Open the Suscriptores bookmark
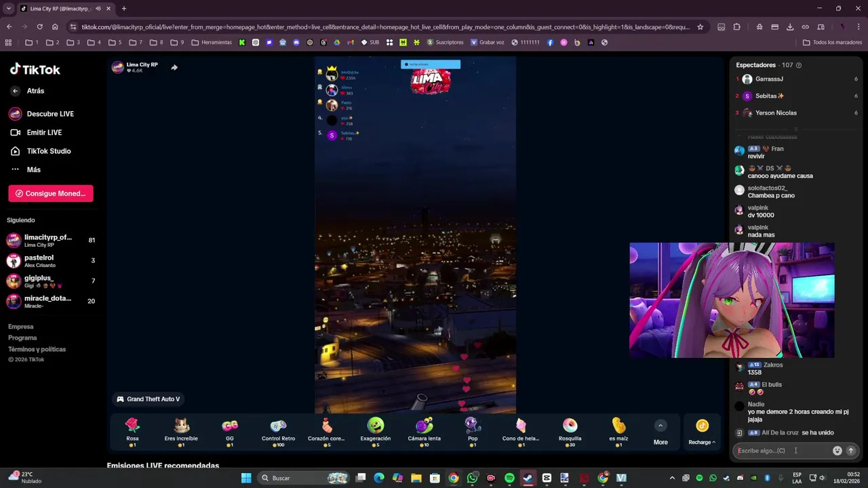Screen dimensions: 868x488 pos(445,42)
